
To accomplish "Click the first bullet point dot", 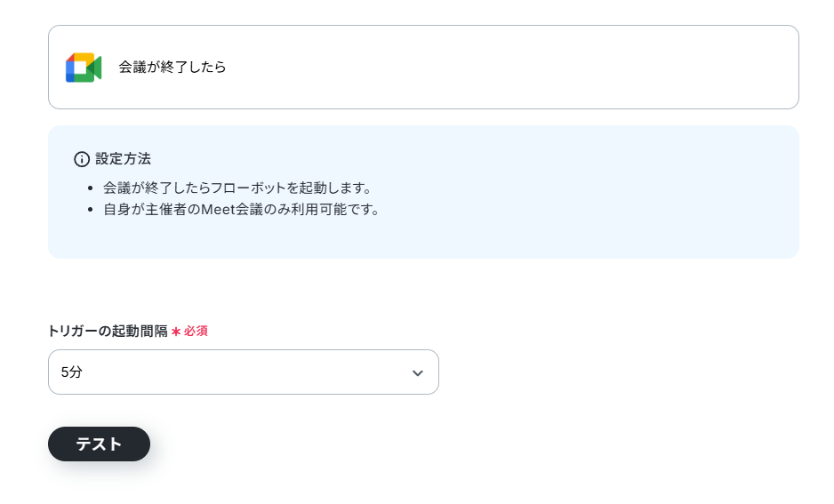I will [x=91, y=188].
